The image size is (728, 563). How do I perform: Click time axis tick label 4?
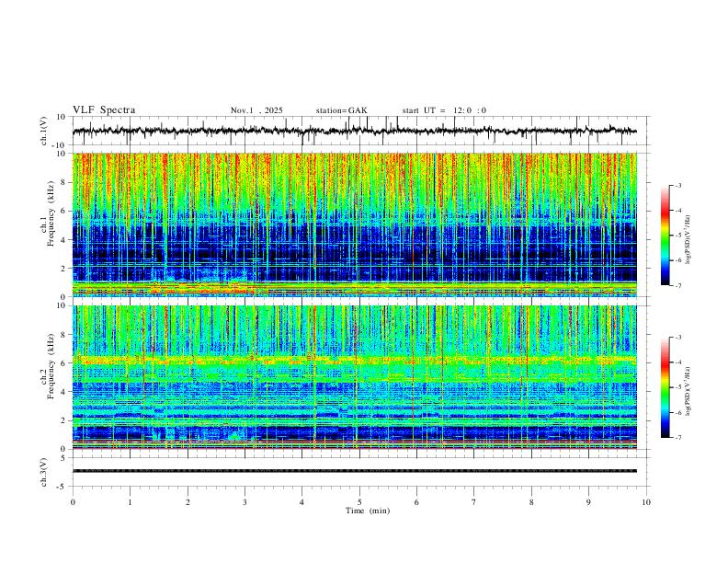click(x=301, y=502)
